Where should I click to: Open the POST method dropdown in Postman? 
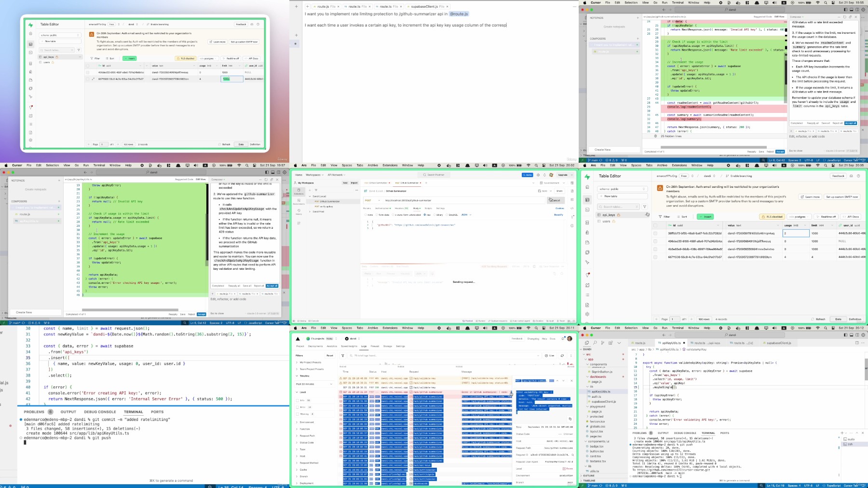tap(372, 200)
